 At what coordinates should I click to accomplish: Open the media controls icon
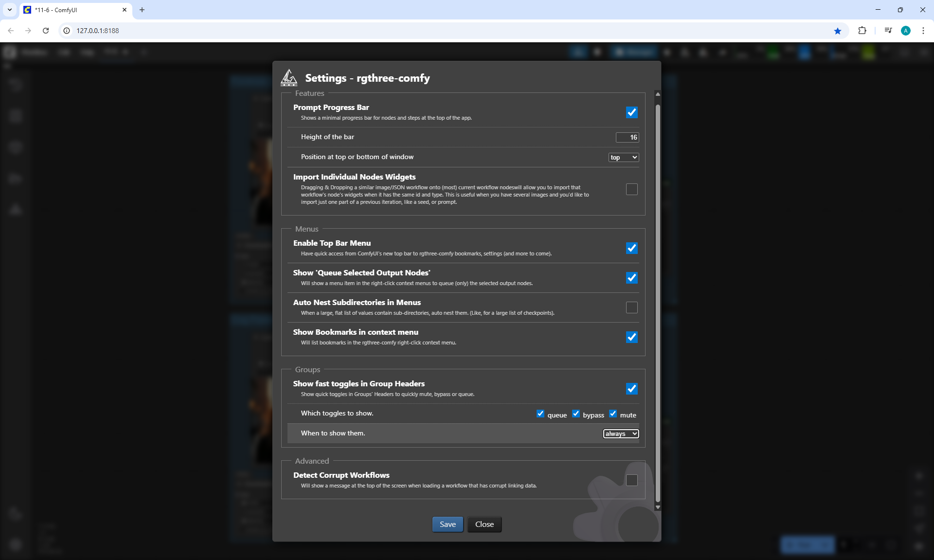[x=888, y=31]
